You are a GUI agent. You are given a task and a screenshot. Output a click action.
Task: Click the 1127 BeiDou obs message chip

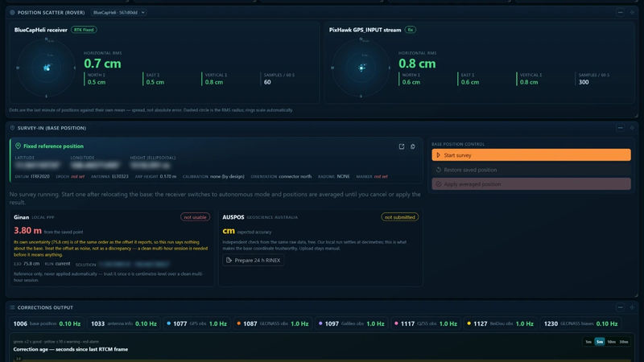pyautogui.click(x=500, y=324)
